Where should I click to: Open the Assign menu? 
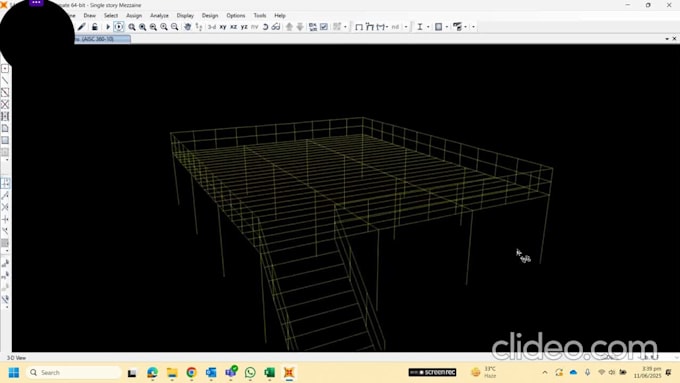pos(134,15)
